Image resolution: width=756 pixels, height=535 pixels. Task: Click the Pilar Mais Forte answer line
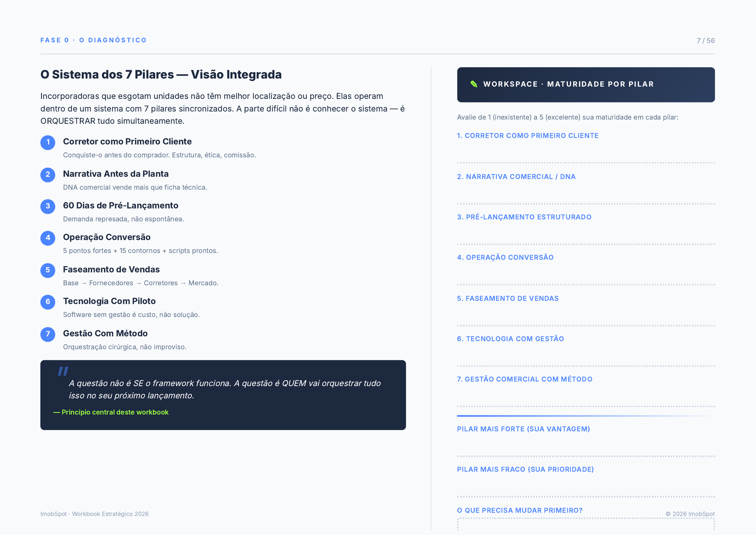tap(586, 447)
